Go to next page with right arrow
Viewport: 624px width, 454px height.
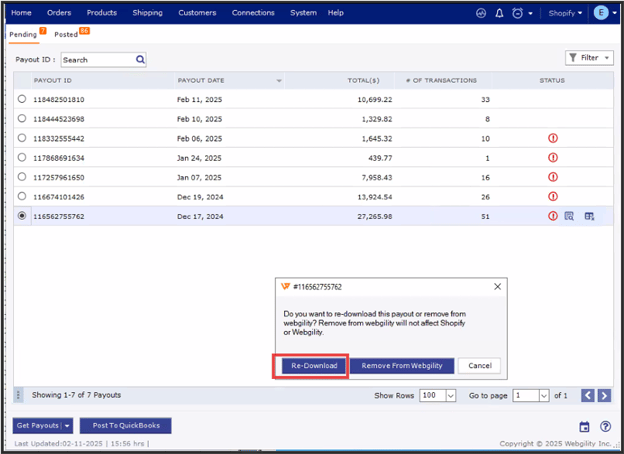tap(605, 396)
